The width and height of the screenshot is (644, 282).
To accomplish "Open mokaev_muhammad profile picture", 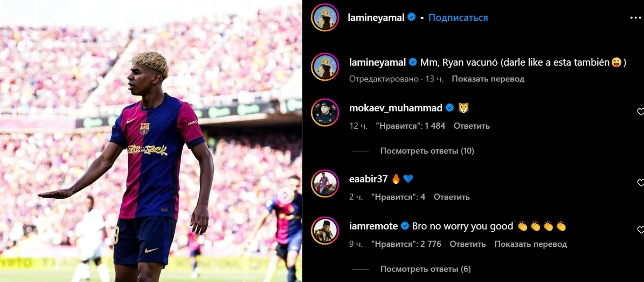I will [x=325, y=112].
